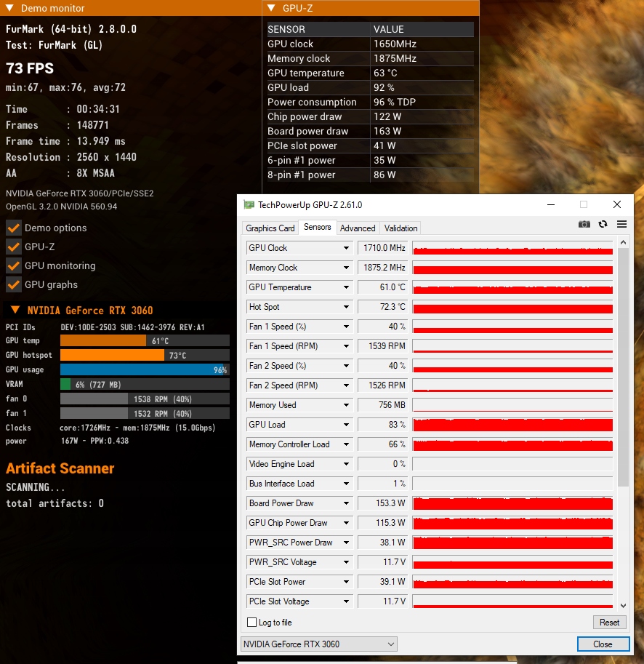Uncheck Demo options checkbox
644x664 pixels.
14,228
